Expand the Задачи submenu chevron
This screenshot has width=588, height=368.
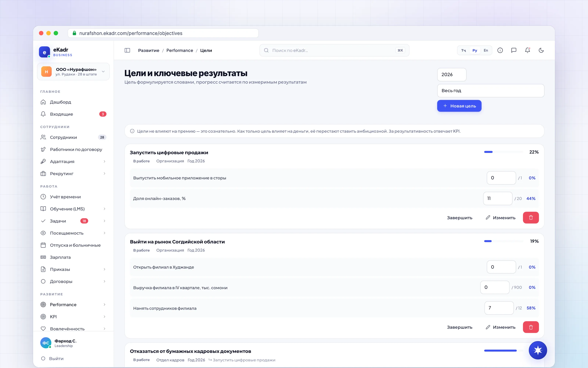pyautogui.click(x=105, y=221)
